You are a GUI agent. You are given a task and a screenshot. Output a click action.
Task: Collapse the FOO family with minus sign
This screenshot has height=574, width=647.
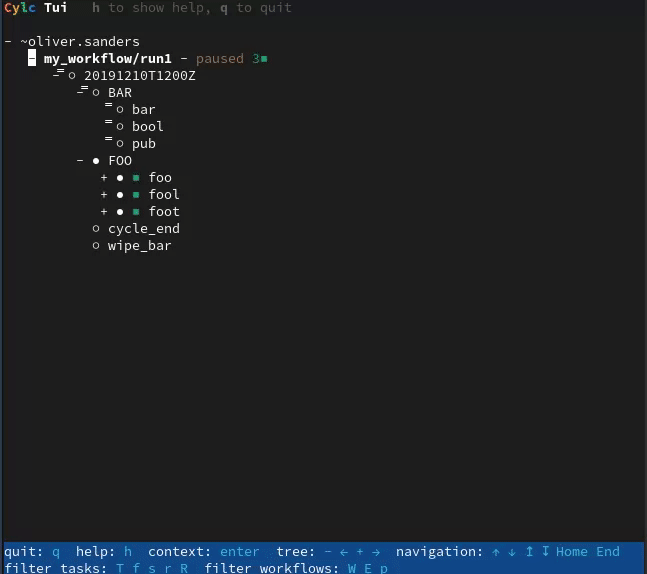tap(80, 161)
